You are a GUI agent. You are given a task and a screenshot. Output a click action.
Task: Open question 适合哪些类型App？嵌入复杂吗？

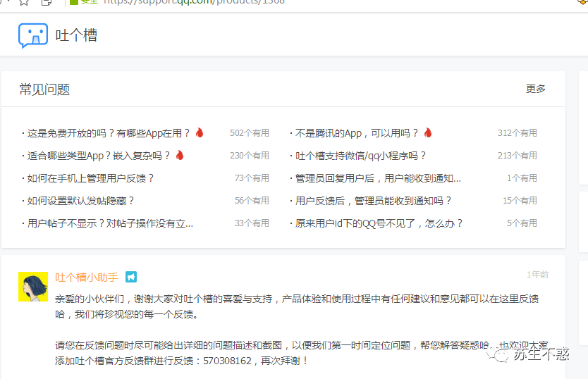(99, 156)
